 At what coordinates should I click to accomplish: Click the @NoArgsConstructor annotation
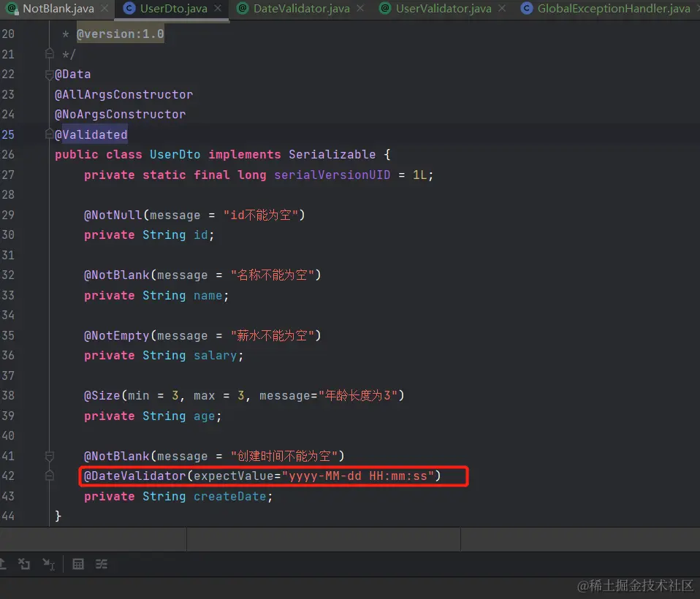(x=120, y=114)
